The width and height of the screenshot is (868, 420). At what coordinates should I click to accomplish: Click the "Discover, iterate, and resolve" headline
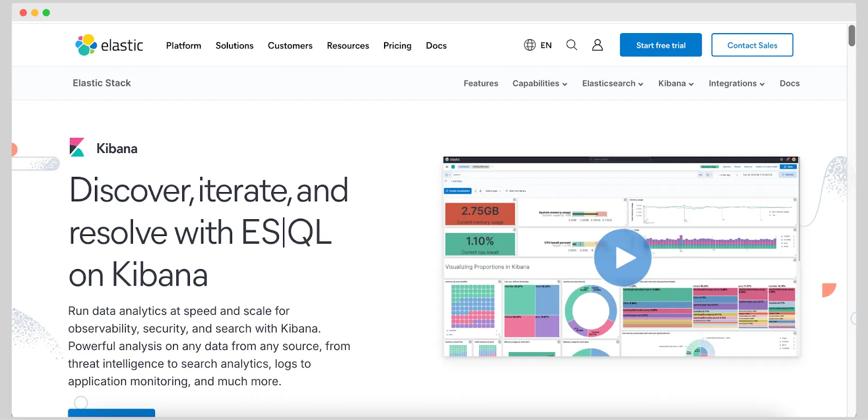(209, 232)
